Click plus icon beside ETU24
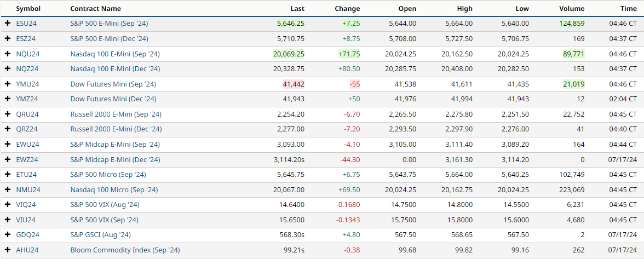The image size is (644, 259). click(8, 174)
